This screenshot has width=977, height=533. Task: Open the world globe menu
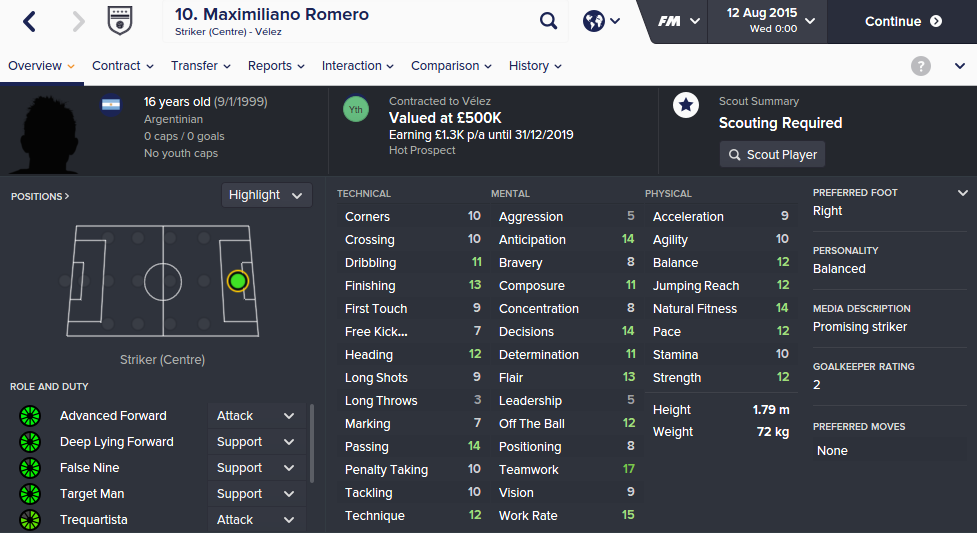point(600,21)
